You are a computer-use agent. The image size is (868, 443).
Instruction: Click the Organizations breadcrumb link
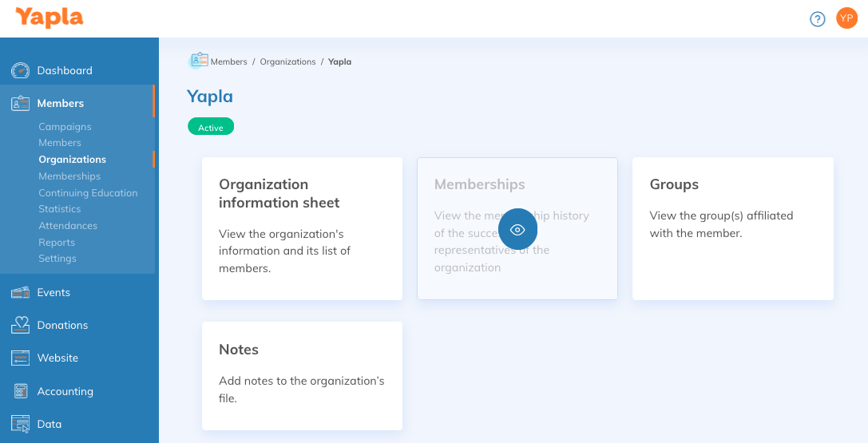[x=287, y=61]
